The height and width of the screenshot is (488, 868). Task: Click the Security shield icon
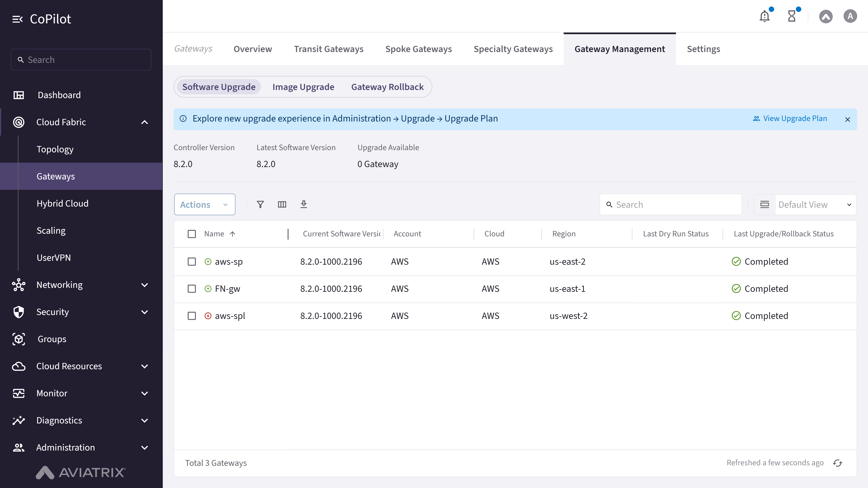(x=18, y=312)
